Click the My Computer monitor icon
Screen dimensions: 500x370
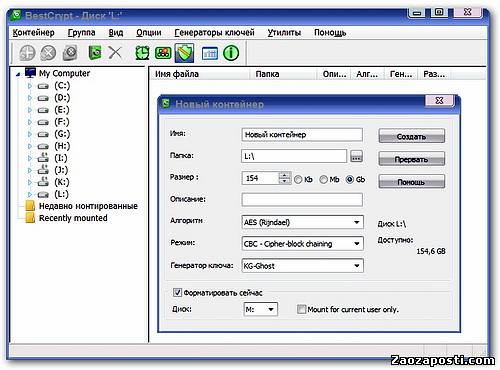tap(30, 73)
